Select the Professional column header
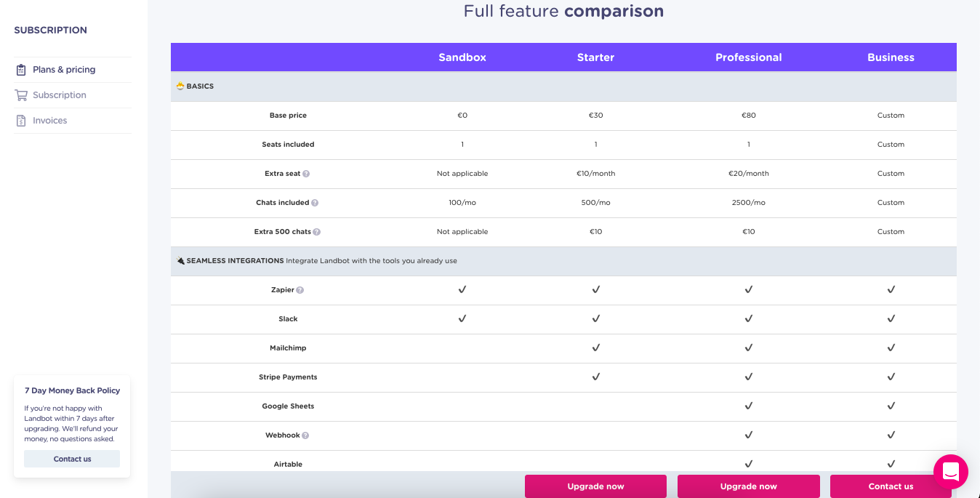This screenshot has width=980, height=498. coord(749,57)
